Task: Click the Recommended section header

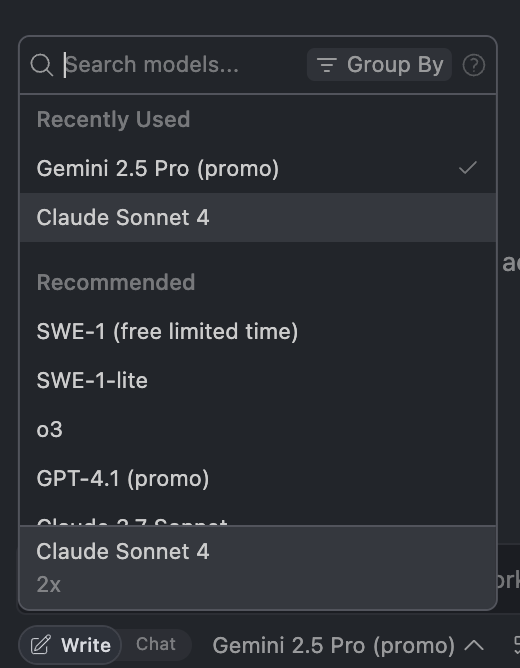Action: [x=115, y=282]
